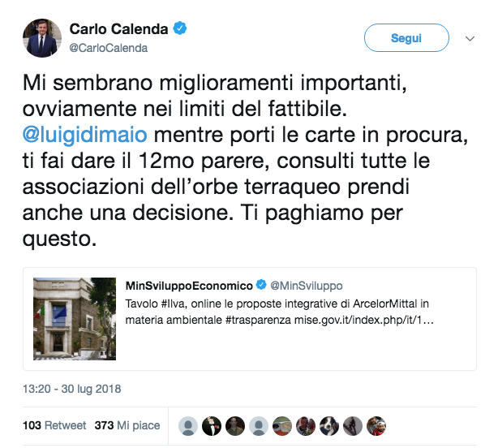Open the last liker avatar on the right
The width and height of the screenshot is (498, 448).
(x=376, y=426)
